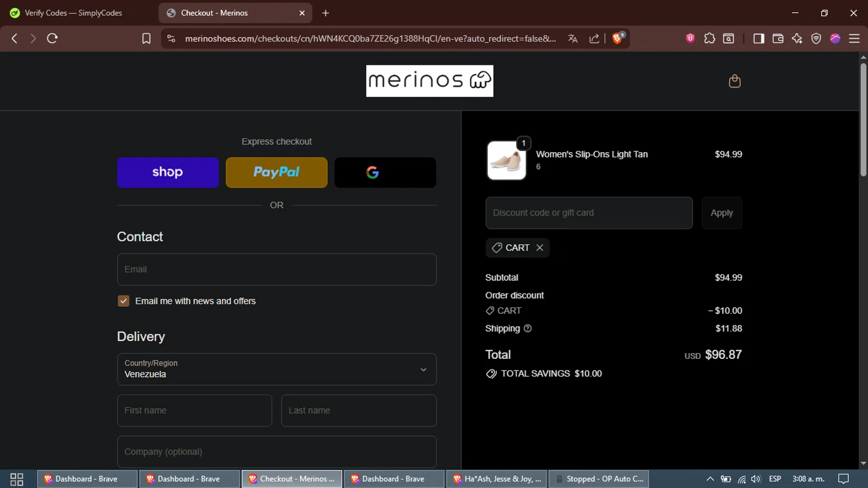The width and height of the screenshot is (868, 488).
Task: Open Leo AI sparkle icon
Action: point(797,38)
